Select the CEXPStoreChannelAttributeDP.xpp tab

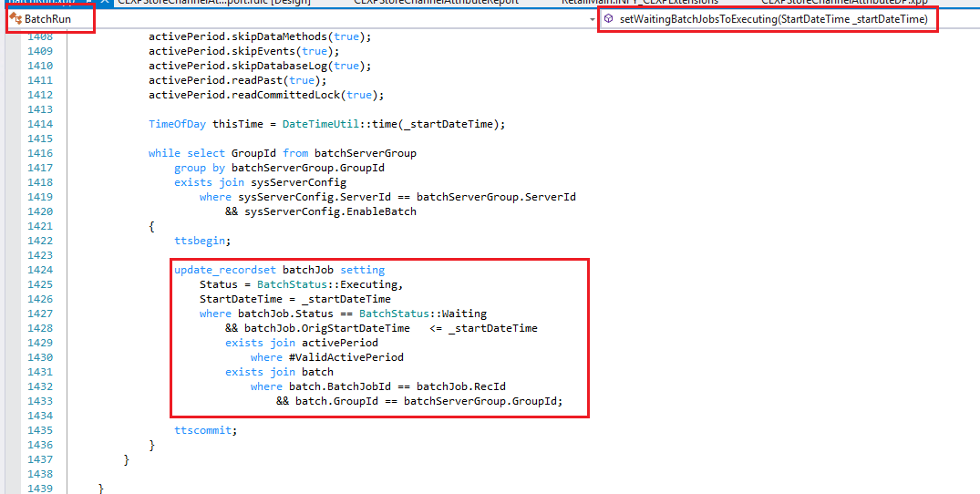843,3
